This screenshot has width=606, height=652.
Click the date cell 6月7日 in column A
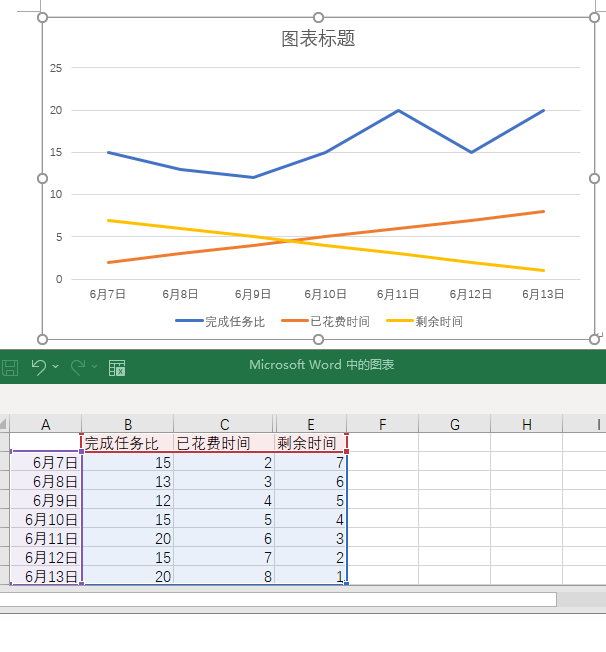(x=46, y=462)
